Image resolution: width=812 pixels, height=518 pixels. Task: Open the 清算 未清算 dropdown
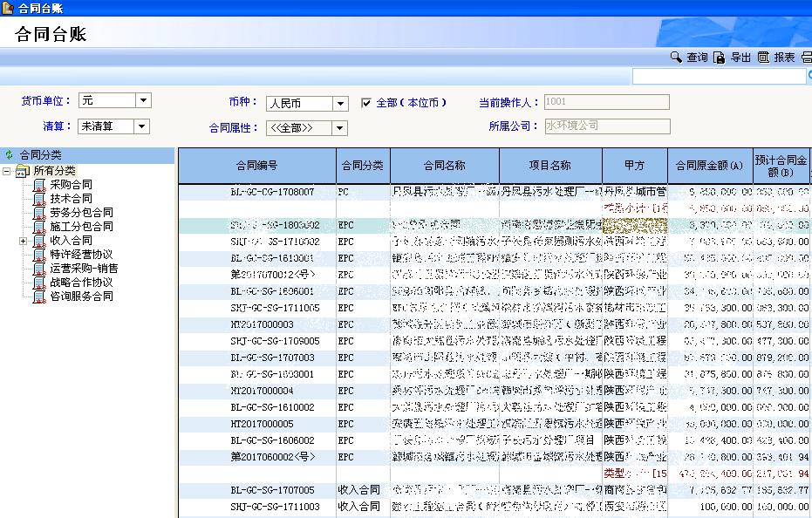[x=141, y=126]
